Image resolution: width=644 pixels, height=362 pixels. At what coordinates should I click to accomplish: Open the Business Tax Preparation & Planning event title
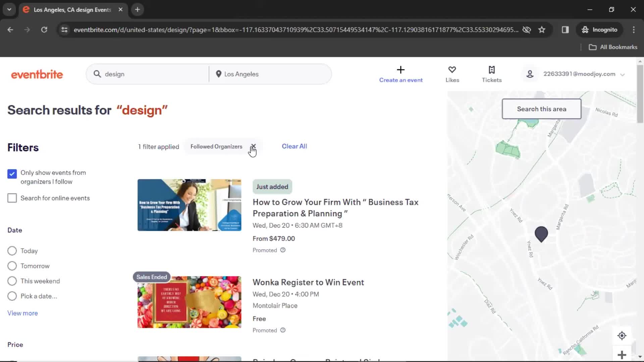point(335,208)
